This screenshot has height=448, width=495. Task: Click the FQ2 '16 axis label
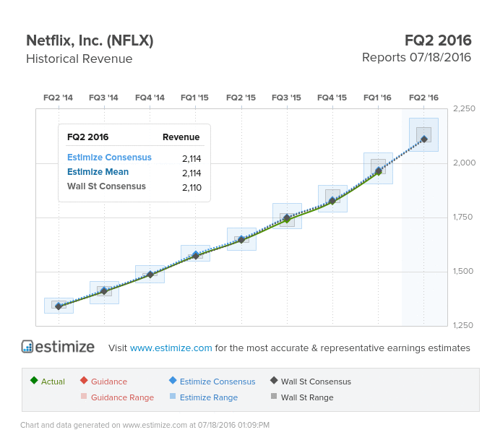423,98
